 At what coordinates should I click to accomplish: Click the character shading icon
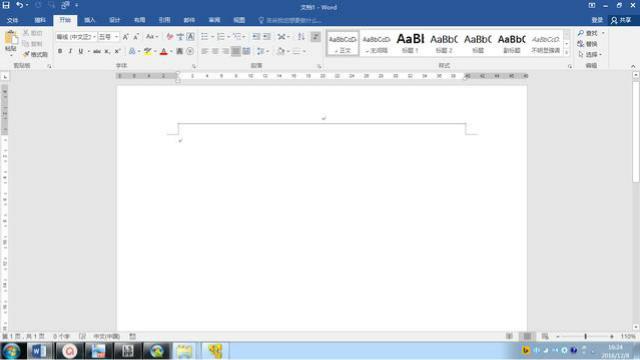coord(180,51)
